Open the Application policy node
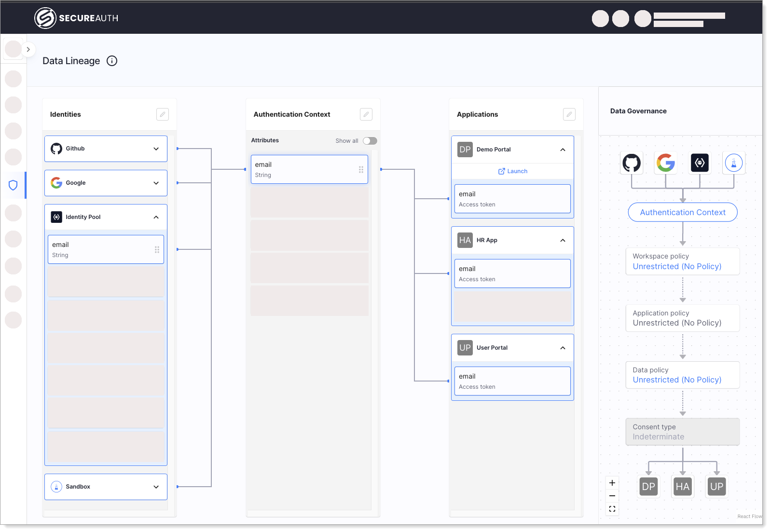This screenshot has height=532, width=770. click(x=683, y=318)
